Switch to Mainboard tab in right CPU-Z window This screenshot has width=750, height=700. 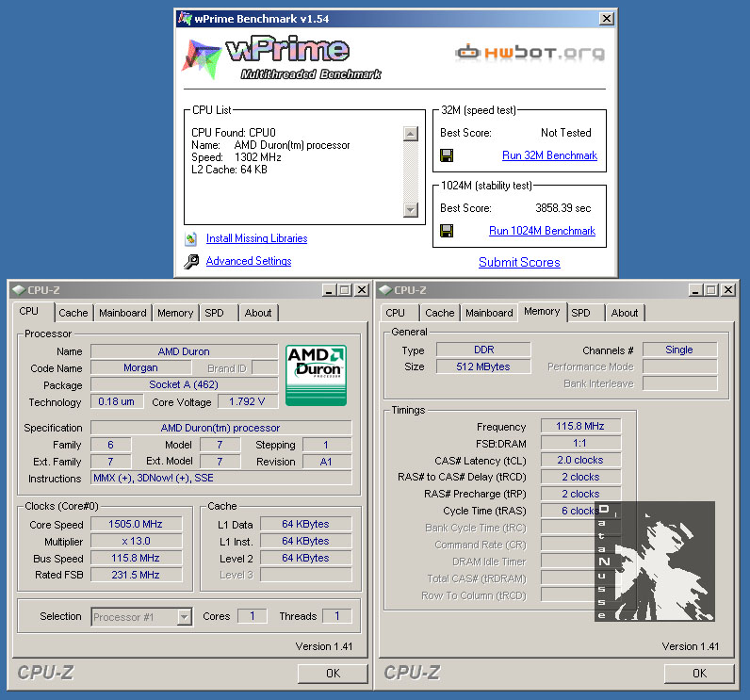[x=489, y=313]
